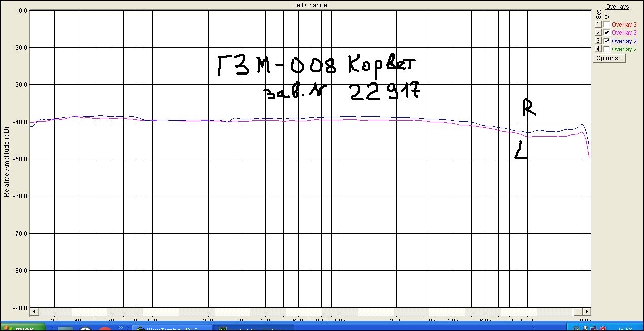This screenshot has height=331, width=644.
Task: Enable the green Overlay 2 checkbox
Action: (606, 49)
